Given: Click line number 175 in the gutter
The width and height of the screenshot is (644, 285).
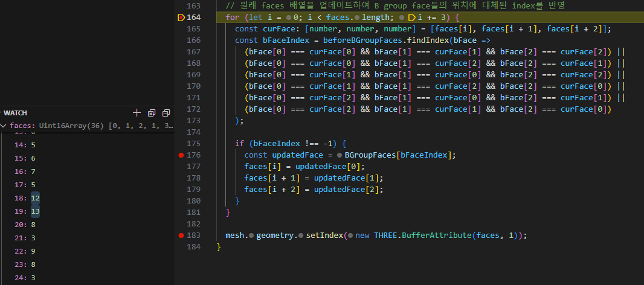Looking at the screenshot, I should [x=193, y=143].
